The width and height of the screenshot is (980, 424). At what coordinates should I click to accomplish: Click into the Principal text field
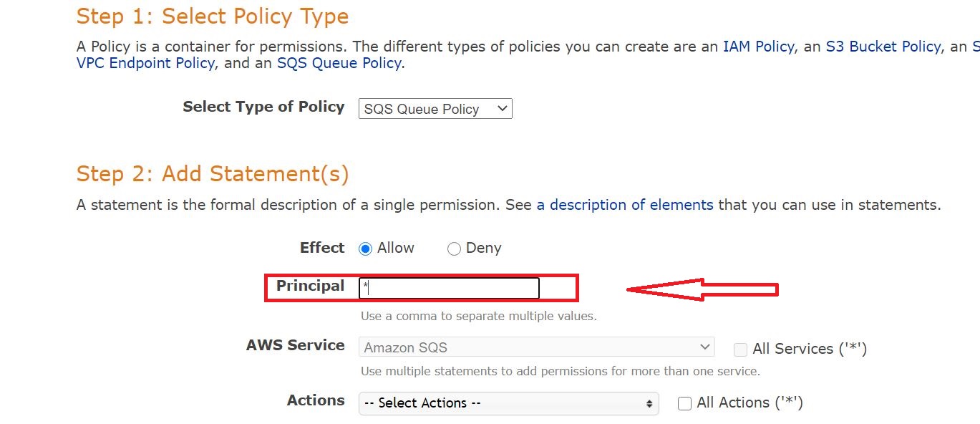(x=449, y=288)
